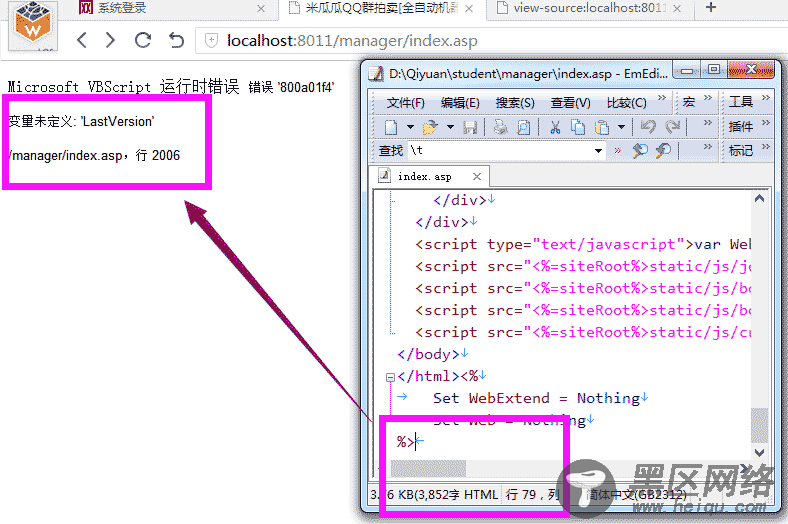Expand hidden menus chevron after 比较(C)
This screenshot has height=524, width=788.
[662, 97]
